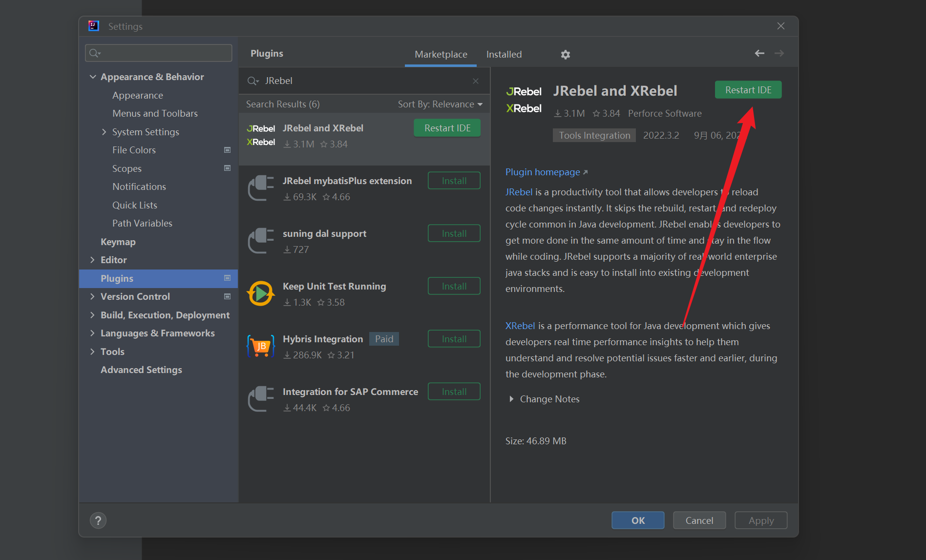Open the Sort By Relevance dropdown

(x=440, y=104)
